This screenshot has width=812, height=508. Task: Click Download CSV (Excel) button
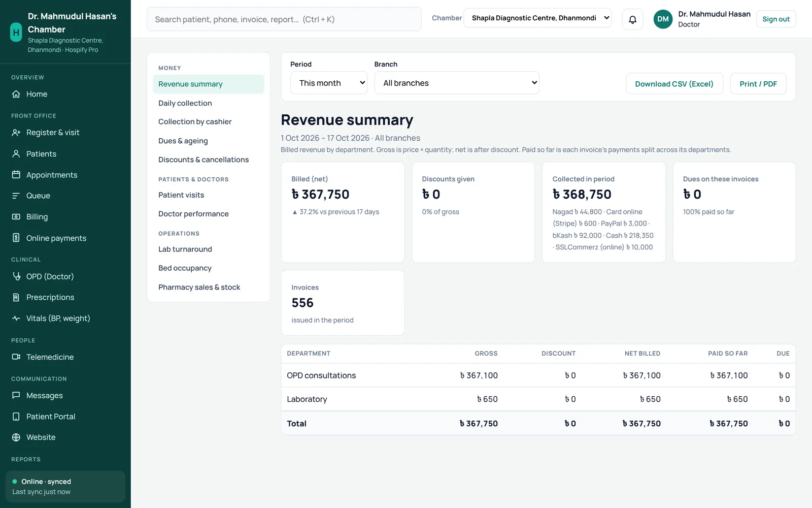(x=674, y=84)
